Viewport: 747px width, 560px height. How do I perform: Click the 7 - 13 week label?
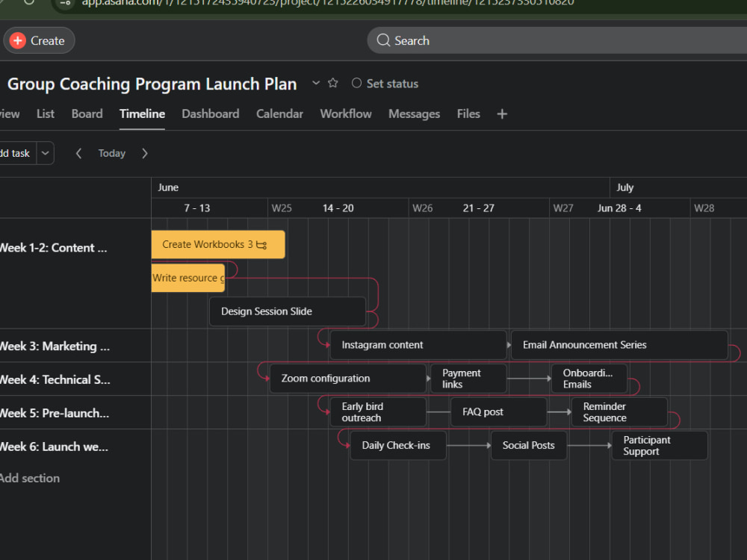pos(196,208)
